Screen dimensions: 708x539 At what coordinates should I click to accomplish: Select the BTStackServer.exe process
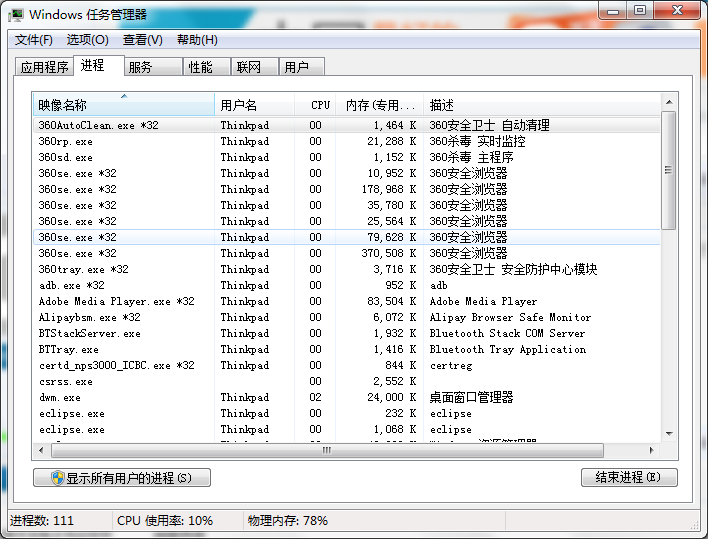[347, 334]
